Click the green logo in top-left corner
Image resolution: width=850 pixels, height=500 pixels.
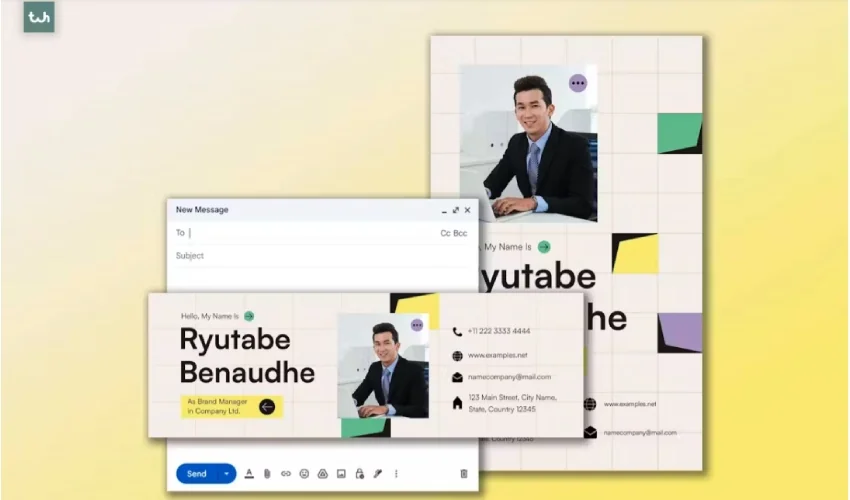point(39,17)
